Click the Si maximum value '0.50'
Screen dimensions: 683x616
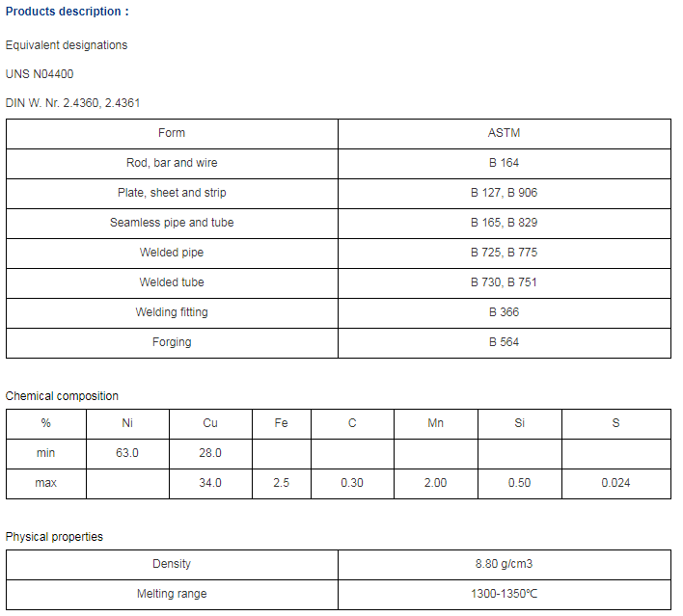[x=520, y=483]
